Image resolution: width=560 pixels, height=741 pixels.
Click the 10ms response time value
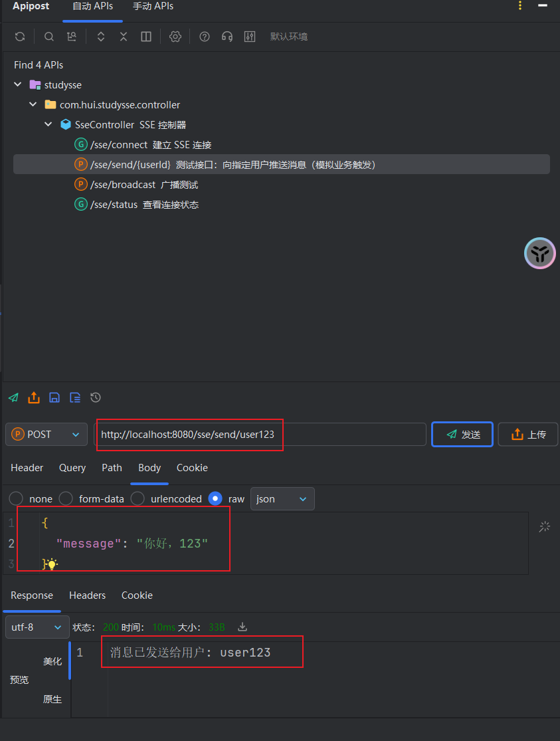(163, 627)
